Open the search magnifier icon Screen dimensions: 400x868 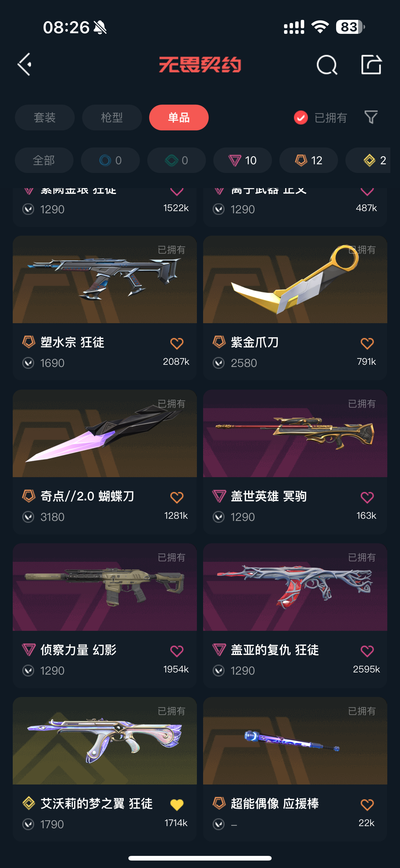327,64
